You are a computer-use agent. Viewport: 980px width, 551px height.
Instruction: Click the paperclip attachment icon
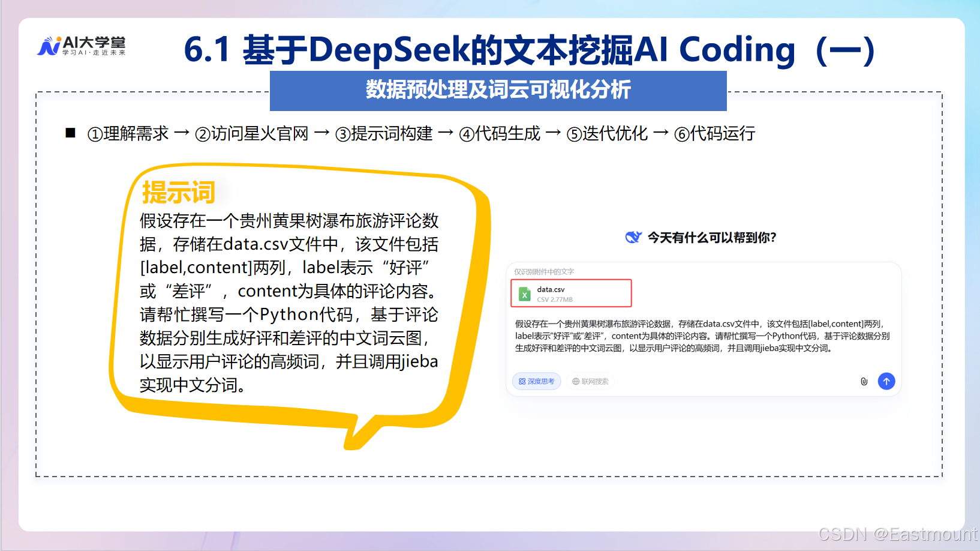click(x=864, y=381)
